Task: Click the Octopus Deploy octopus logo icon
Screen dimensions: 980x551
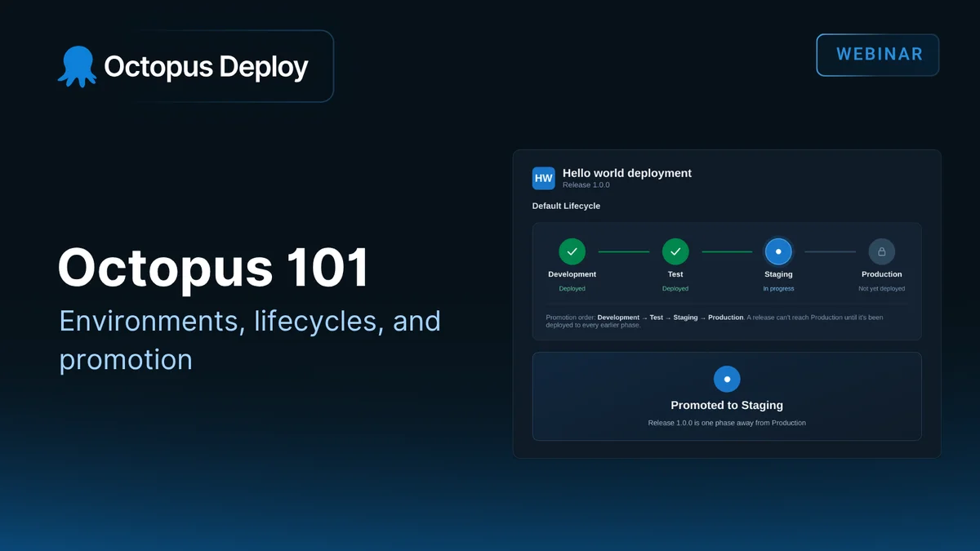Action: pos(77,66)
